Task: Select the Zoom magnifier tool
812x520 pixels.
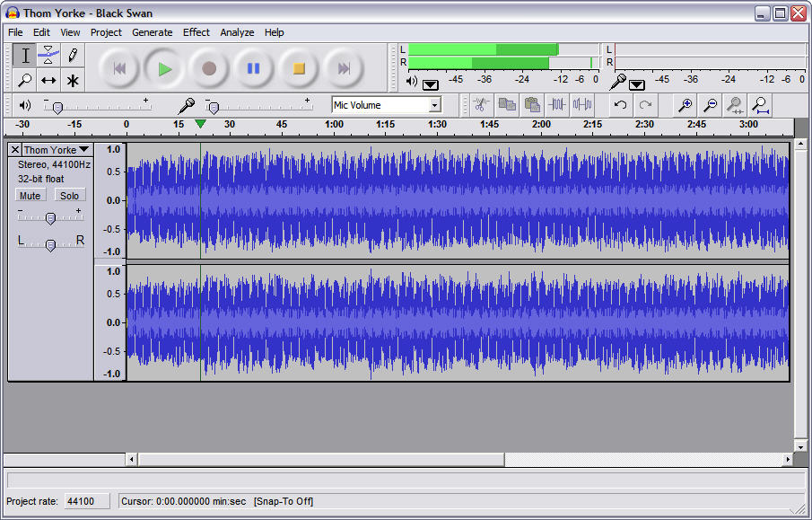Action: click(x=24, y=80)
